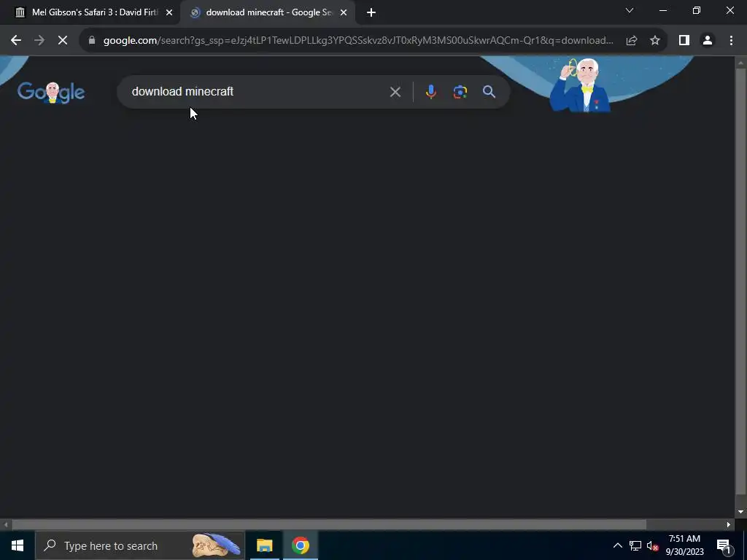Open the Chrome profile menu
747x560 pixels.
pos(708,41)
